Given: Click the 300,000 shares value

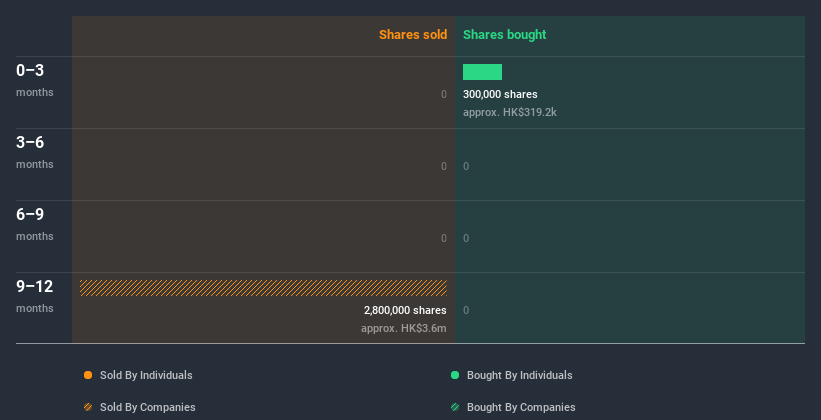Looking at the screenshot, I should tap(500, 94).
